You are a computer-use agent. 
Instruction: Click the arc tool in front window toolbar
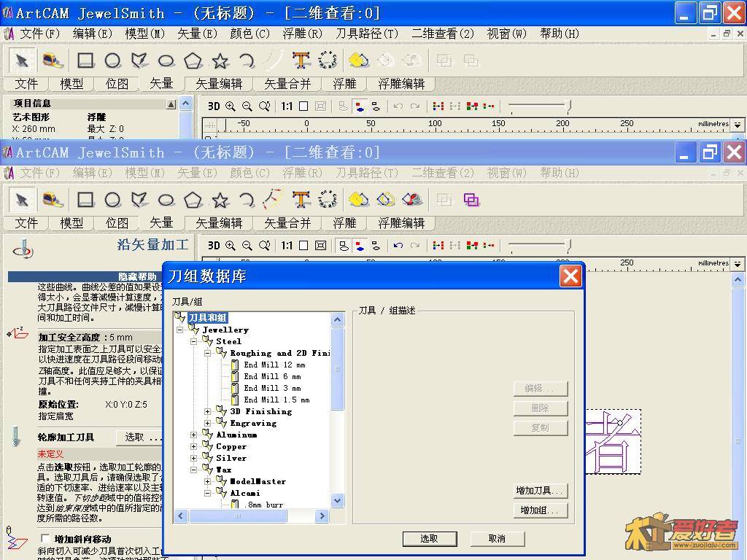coord(247,200)
